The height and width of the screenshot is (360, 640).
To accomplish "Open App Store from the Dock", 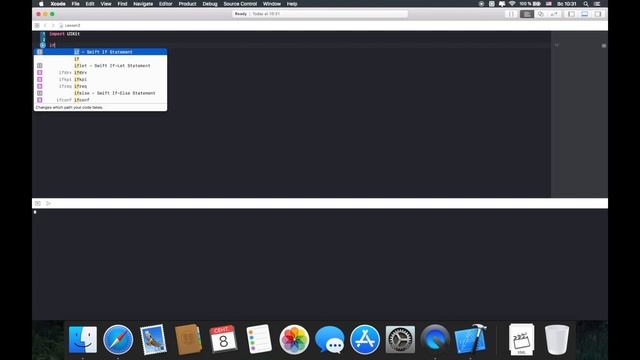I will [364, 339].
